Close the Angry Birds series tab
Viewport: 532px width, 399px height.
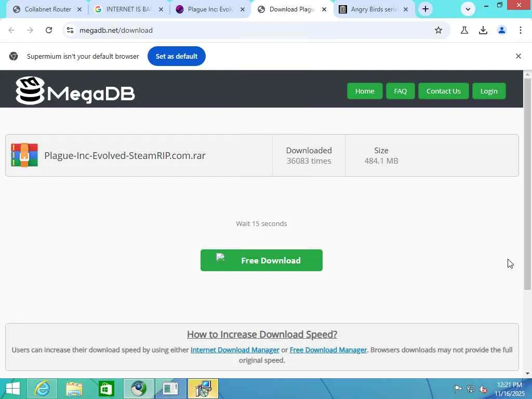point(405,9)
